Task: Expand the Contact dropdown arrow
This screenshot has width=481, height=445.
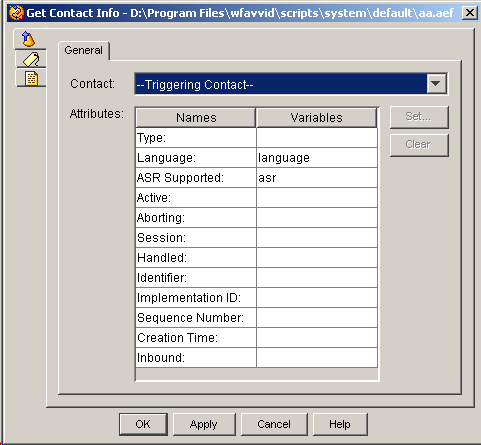Action: click(436, 84)
